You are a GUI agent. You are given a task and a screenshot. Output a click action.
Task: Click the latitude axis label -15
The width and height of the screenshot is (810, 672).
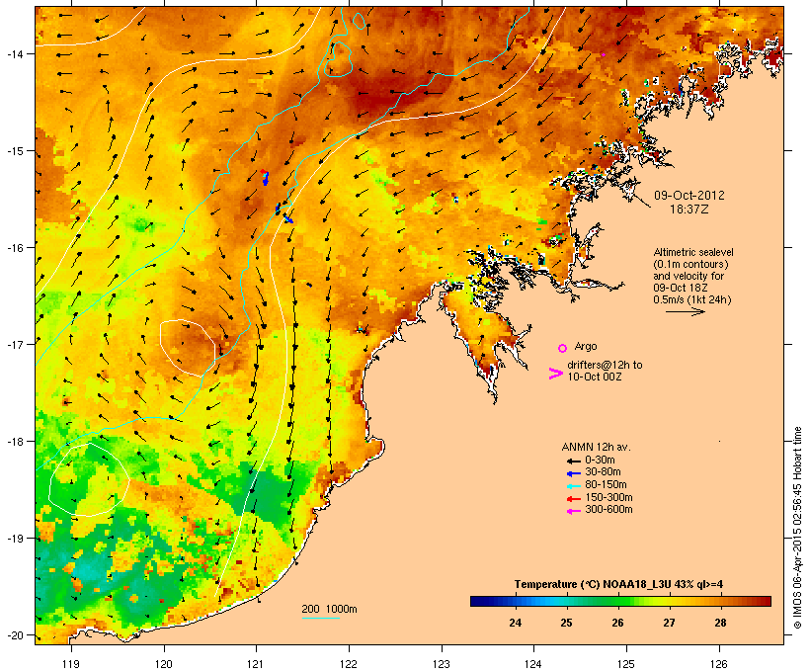(15, 151)
